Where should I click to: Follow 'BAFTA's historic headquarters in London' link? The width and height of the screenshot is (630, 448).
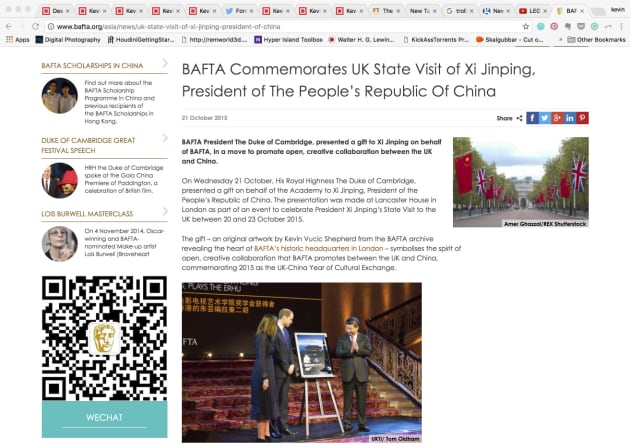tap(319, 248)
